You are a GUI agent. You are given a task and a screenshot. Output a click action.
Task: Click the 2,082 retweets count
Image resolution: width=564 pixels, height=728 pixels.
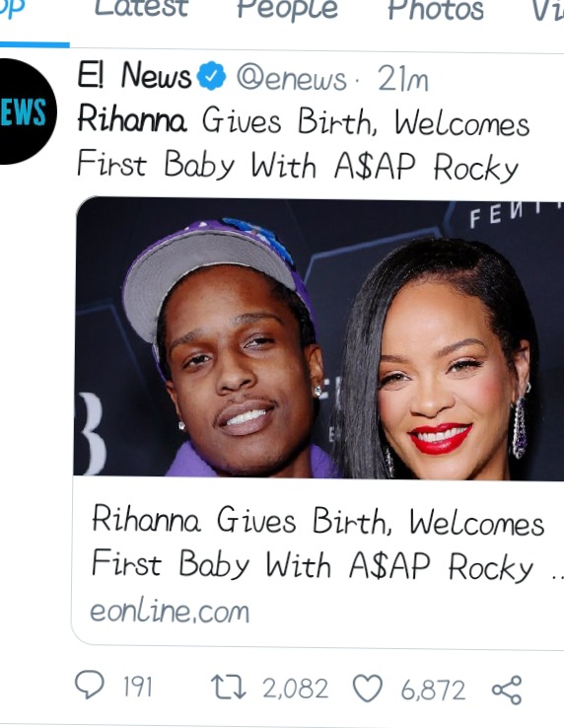coord(295,689)
